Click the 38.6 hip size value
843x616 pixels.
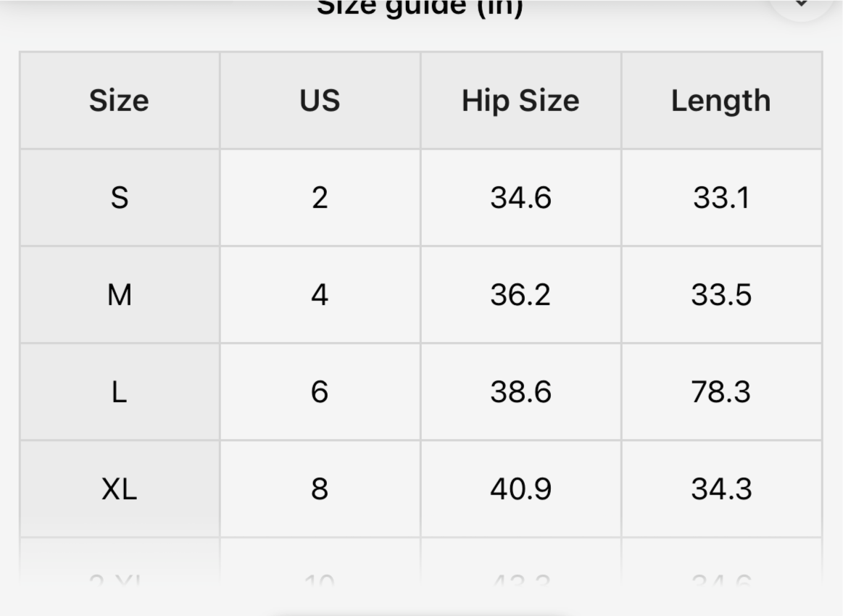point(520,392)
